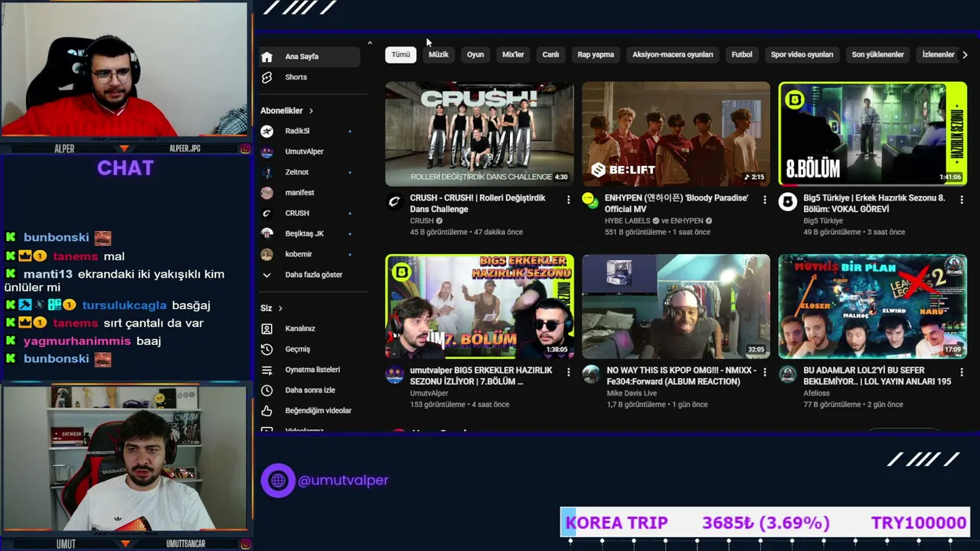This screenshot has height=551, width=980.
Task: Play League of Legends 2 plan thumbnail
Action: pos(873,307)
